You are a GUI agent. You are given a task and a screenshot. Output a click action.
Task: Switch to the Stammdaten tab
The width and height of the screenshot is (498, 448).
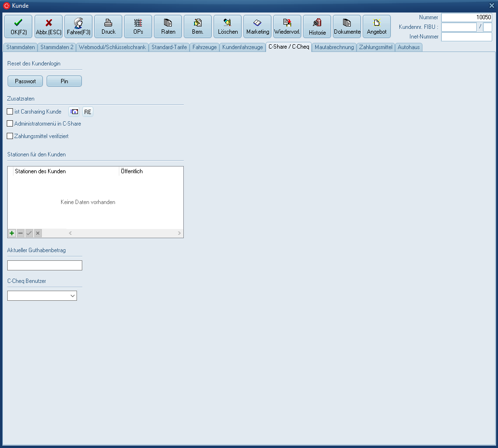coord(21,47)
